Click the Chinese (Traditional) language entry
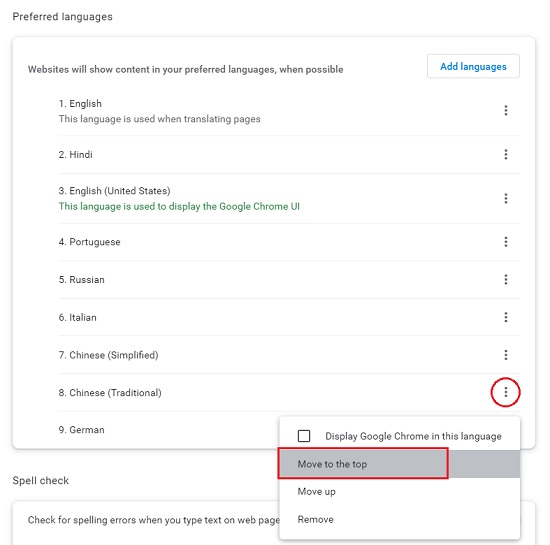The image size is (550, 545). pyautogui.click(x=110, y=393)
